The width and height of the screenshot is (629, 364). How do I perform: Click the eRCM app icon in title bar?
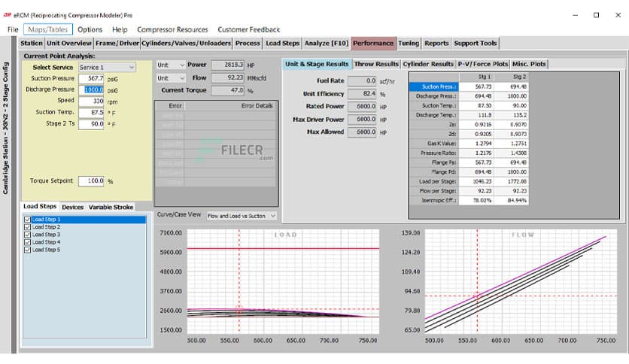8,15
